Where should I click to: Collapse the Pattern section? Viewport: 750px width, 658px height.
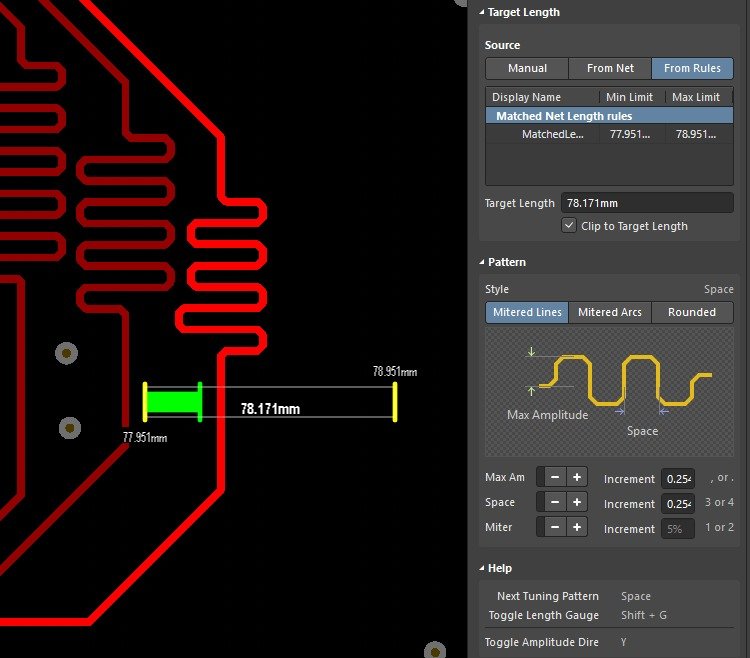coord(480,262)
